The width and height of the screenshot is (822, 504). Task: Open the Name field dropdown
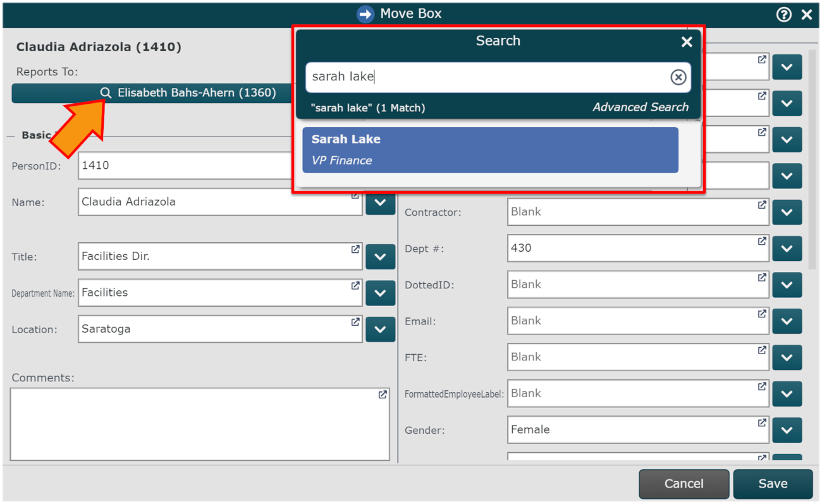coord(380,203)
